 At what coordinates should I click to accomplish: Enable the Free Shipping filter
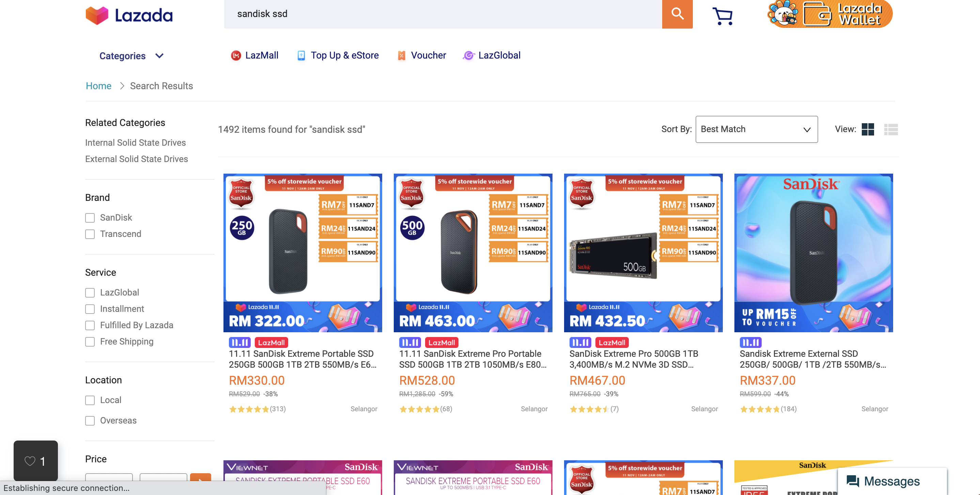point(90,342)
